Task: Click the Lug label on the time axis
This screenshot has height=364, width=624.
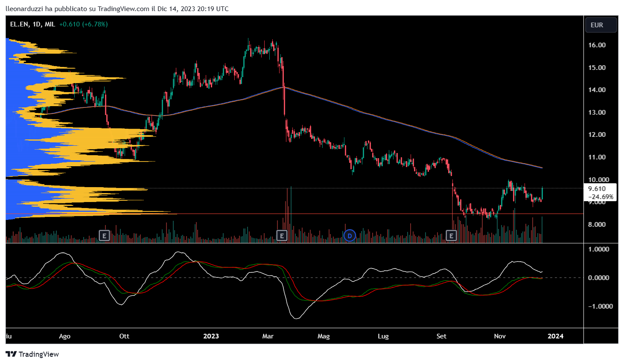Action: click(383, 336)
